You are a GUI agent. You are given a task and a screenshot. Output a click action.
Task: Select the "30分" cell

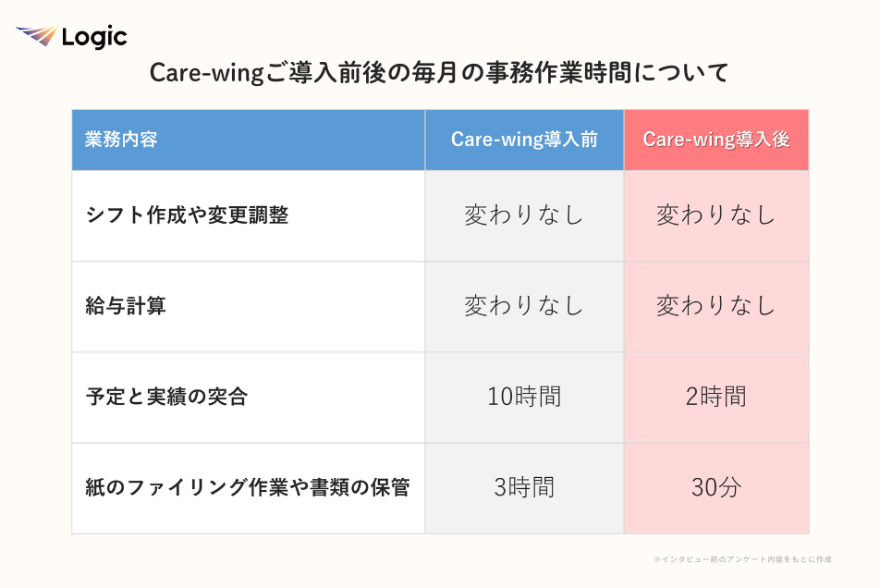pos(715,487)
